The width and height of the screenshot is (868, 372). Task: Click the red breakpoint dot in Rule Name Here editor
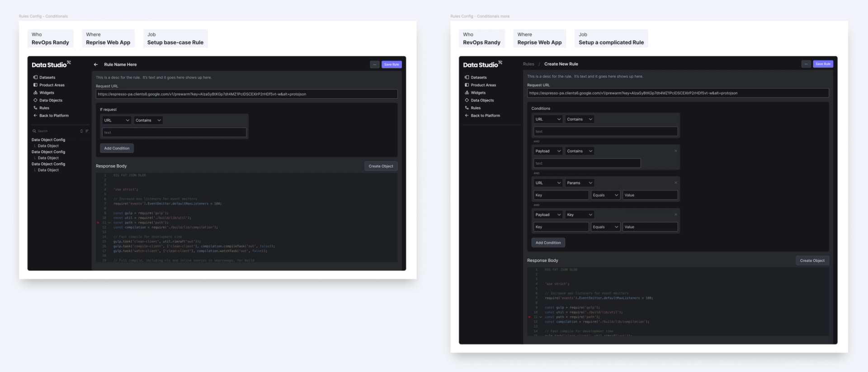pyautogui.click(x=98, y=222)
